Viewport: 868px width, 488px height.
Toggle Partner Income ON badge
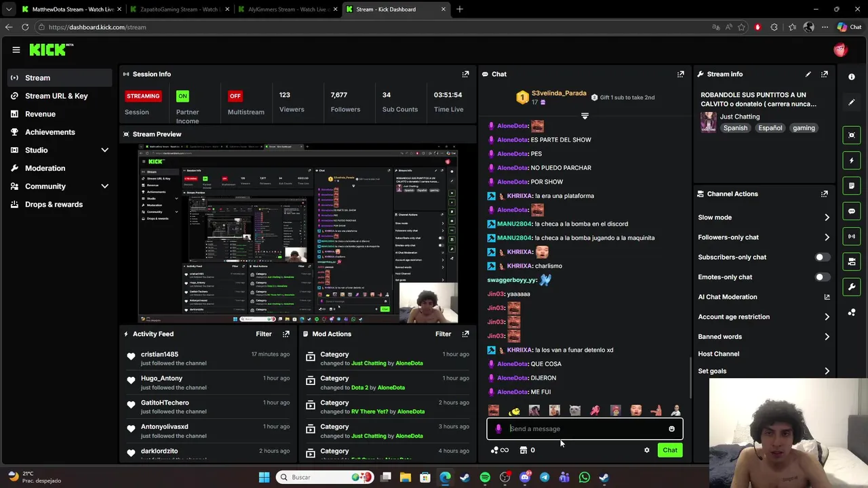coord(182,96)
